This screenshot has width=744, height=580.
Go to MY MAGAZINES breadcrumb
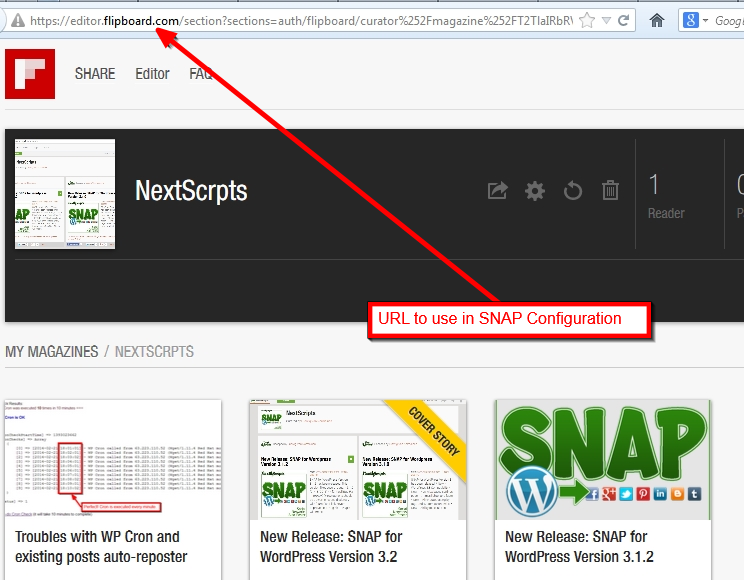point(52,352)
